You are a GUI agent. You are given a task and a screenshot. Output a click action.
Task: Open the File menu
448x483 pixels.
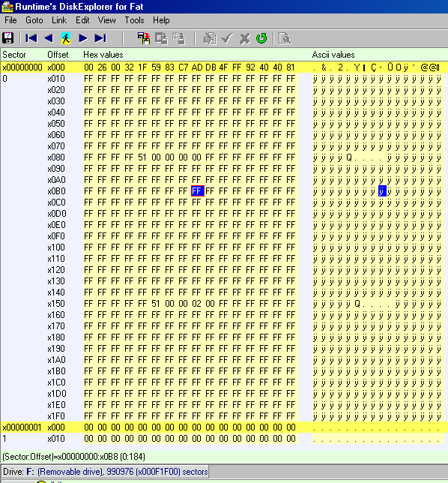click(x=10, y=20)
